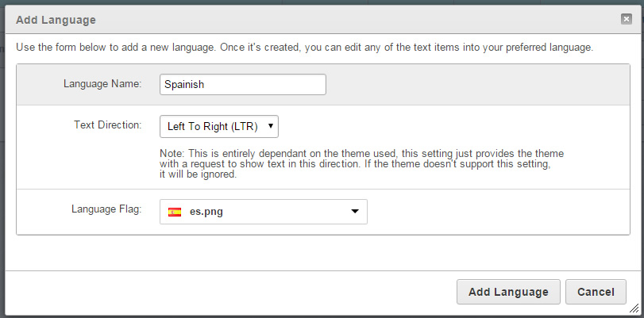Viewport: 644px width, 318px height.
Task: Open the Language Flag es.png selector
Action: pyautogui.click(x=263, y=212)
